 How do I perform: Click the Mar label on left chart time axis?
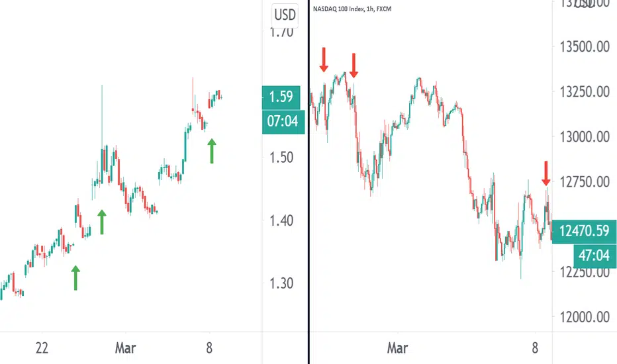(x=126, y=348)
